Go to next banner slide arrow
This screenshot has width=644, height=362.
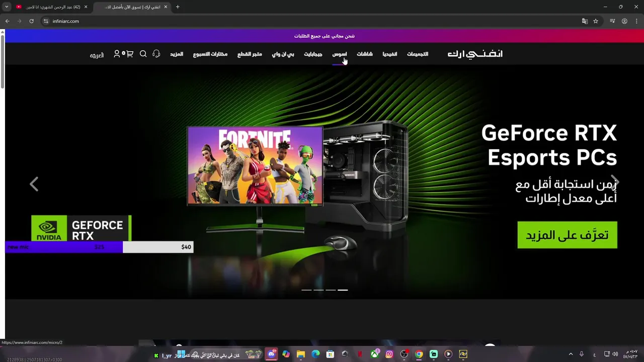point(614,182)
